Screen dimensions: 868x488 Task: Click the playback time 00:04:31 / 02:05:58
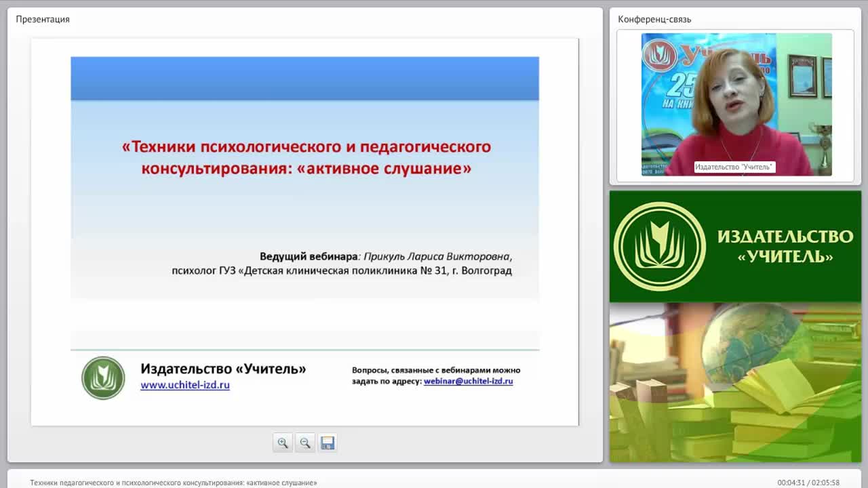pos(808,483)
